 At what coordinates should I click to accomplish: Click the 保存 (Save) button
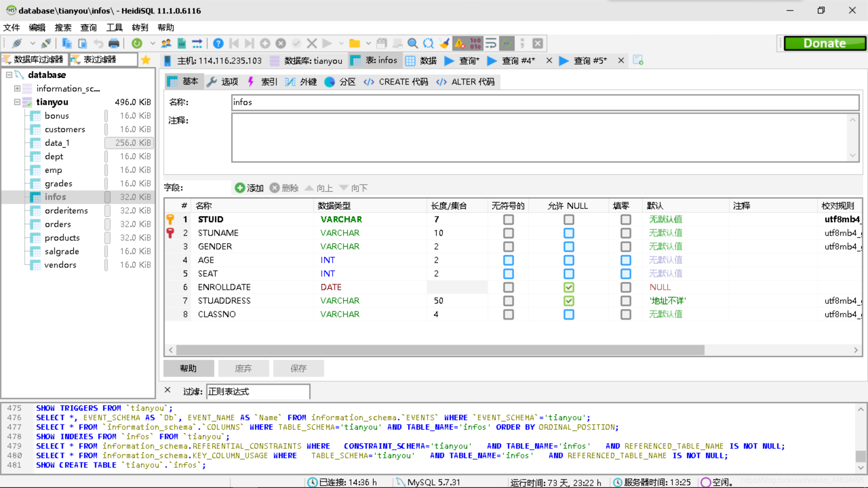coord(297,368)
